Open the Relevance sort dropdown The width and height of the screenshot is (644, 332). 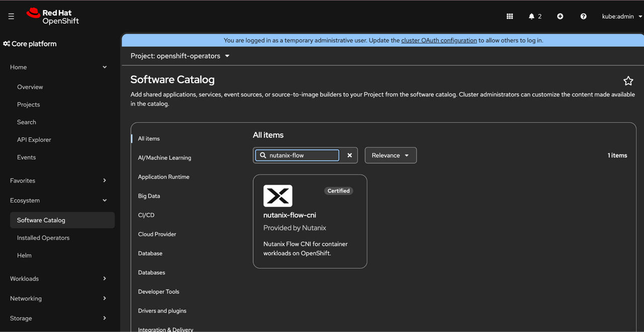[390, 155]
